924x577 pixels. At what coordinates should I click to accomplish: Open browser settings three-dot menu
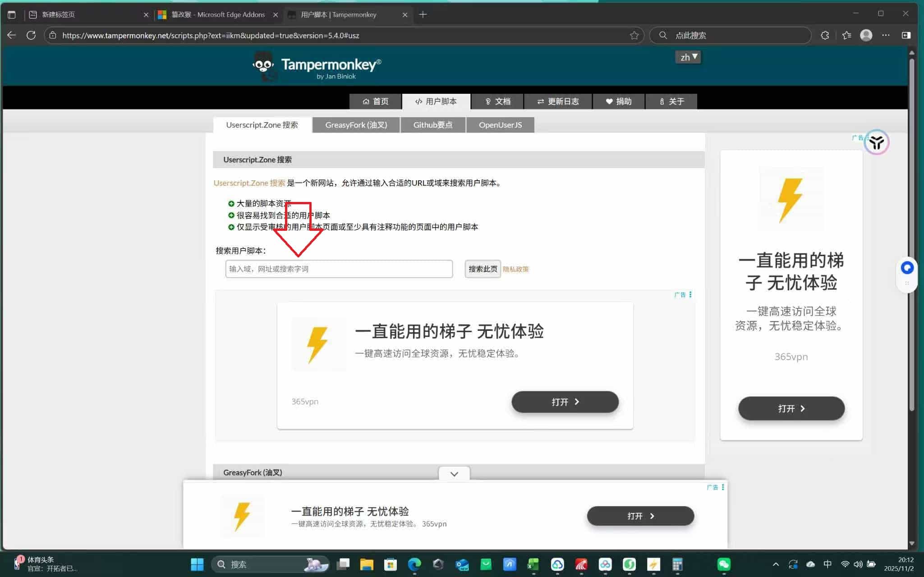tap(886, 35)
